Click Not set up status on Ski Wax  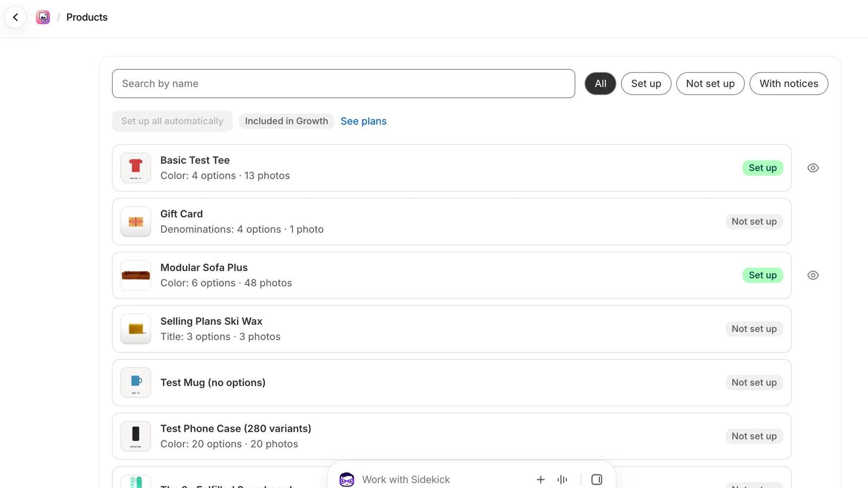point(754,329)
